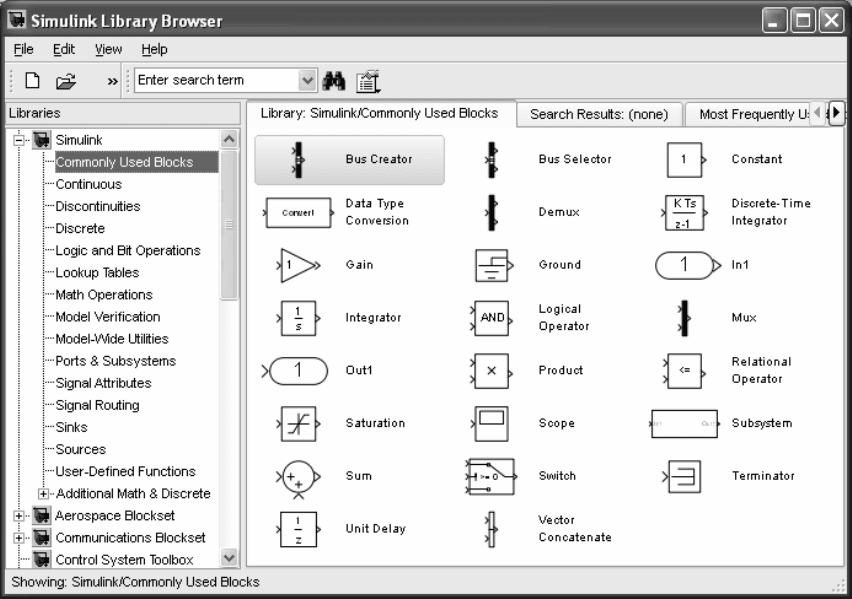Open the Model Verification library

(108, 317)
